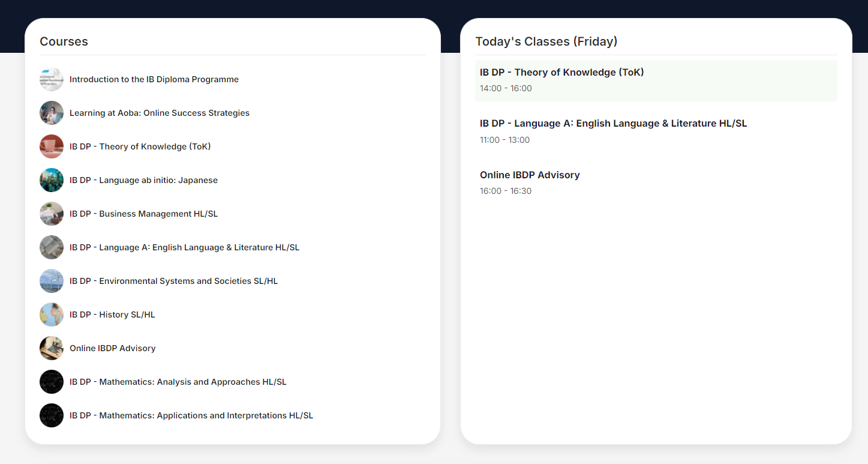The width and height of the screenshot is (868, 464).
Task: Click the Online IBDP Advisory course icon
Action: click(52, 348)
